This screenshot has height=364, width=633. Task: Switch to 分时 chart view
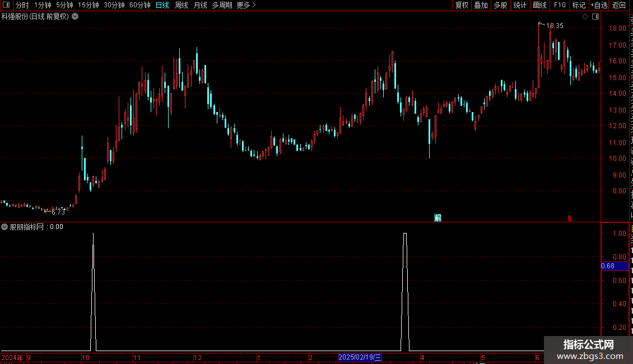[22, 5]
